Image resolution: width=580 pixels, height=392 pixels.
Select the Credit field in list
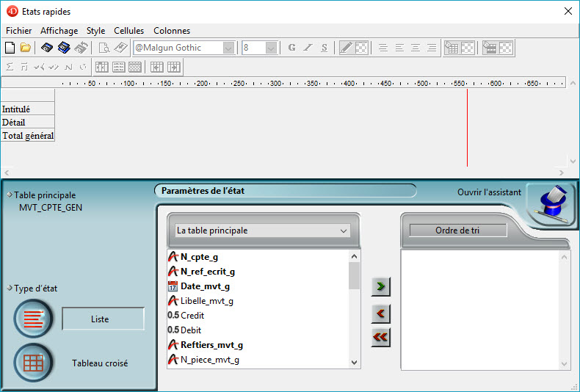(192, 316)
